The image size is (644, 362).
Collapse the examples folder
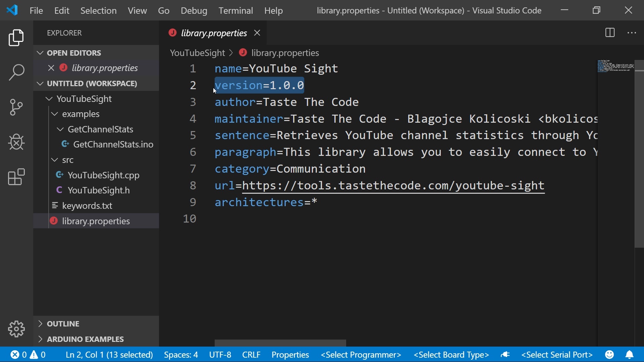tap(54, 114)
